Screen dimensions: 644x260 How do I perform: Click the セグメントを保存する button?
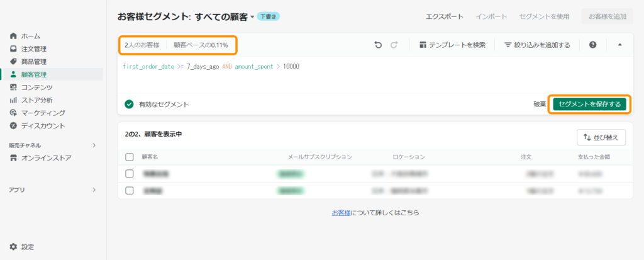589,104
